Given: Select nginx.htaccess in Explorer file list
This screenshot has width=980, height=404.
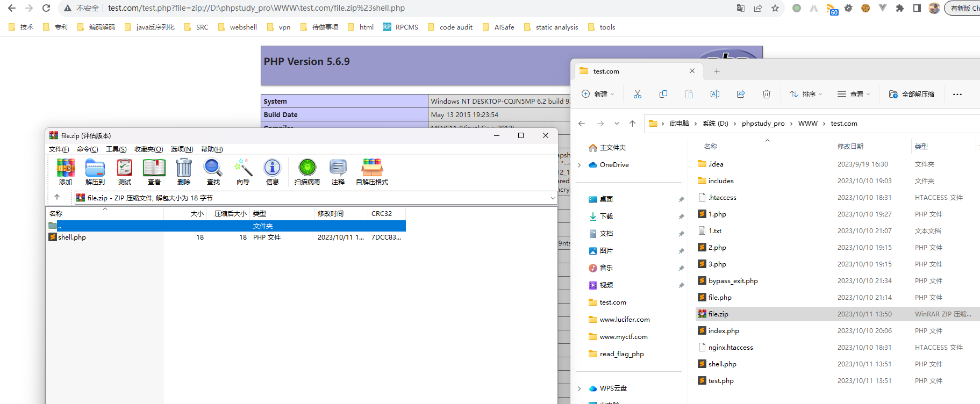Looking at the screenshot, I should coord(838,348).
